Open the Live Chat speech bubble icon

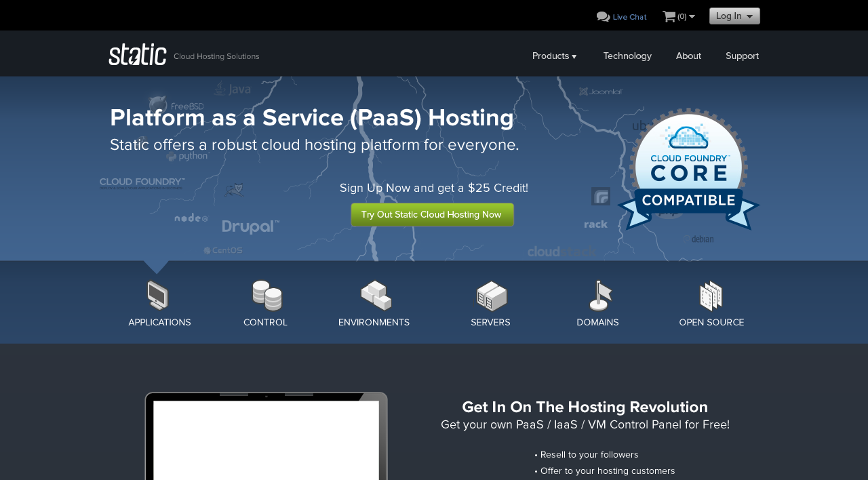[603, 17]
